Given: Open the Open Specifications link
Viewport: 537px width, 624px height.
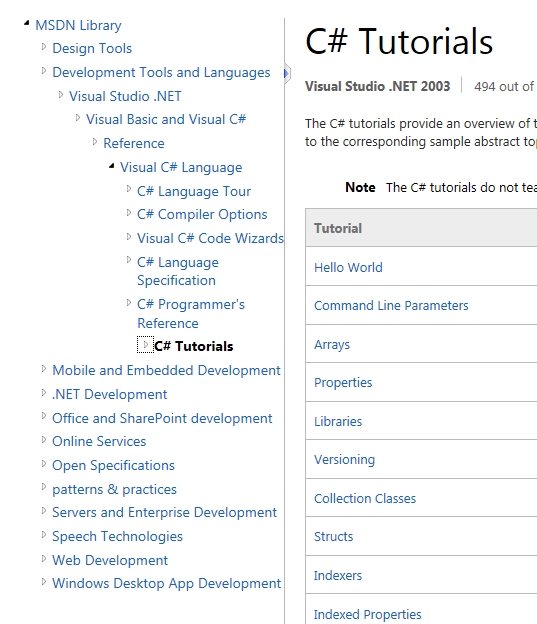Looking at the screenshot, I should [113, 465].
